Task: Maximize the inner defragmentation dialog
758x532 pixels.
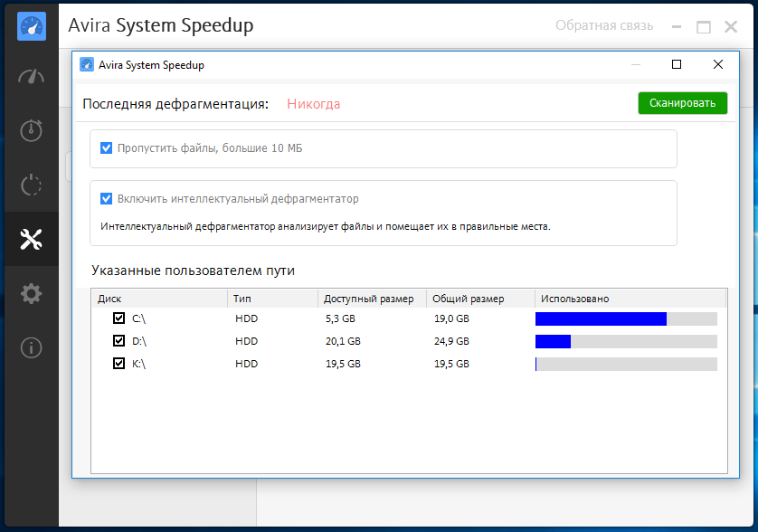Action: pos(677,64)
